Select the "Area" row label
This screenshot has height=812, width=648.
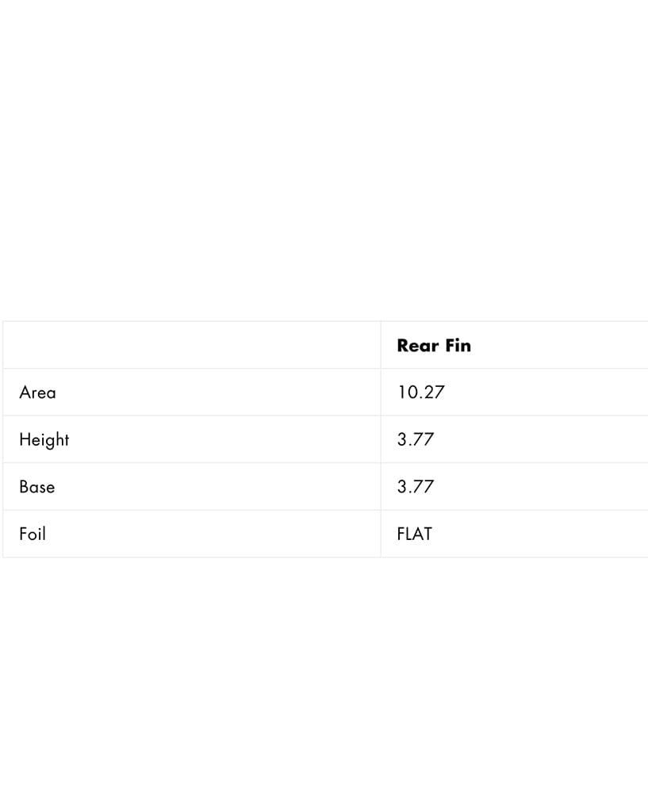coord(38,393)
